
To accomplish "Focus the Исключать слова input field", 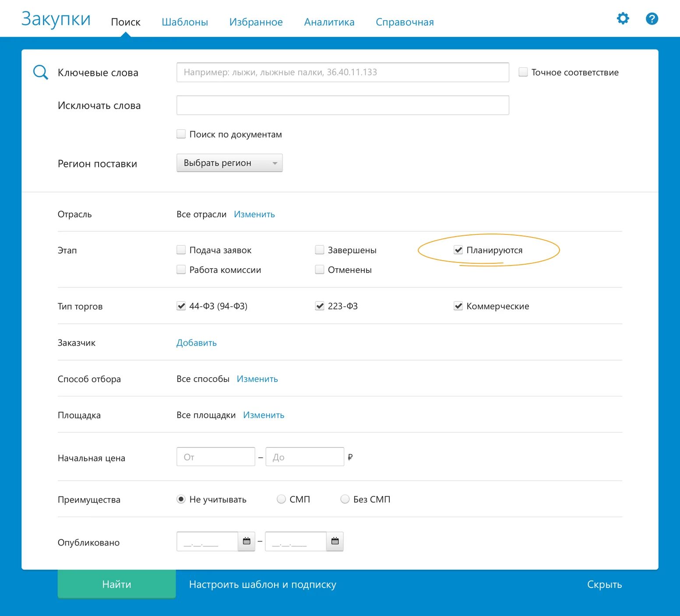I will [343, 105].
